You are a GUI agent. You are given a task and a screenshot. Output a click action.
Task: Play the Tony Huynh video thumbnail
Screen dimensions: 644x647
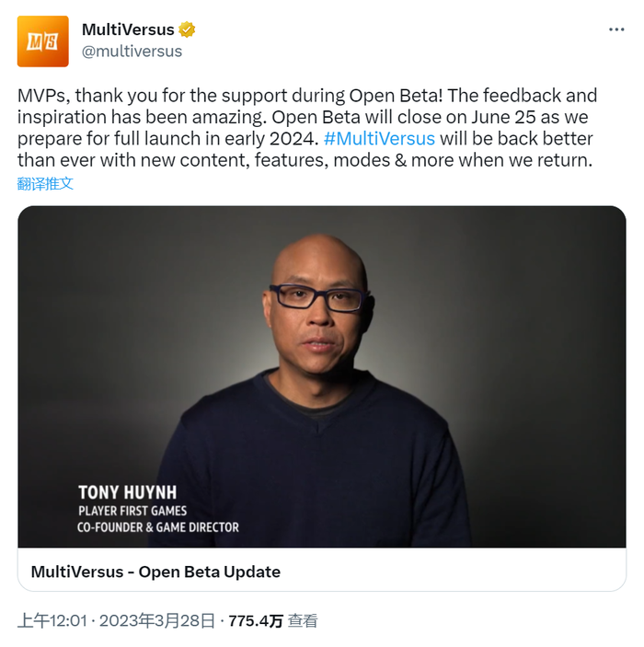pyautogui.click(x=322, y=376)
